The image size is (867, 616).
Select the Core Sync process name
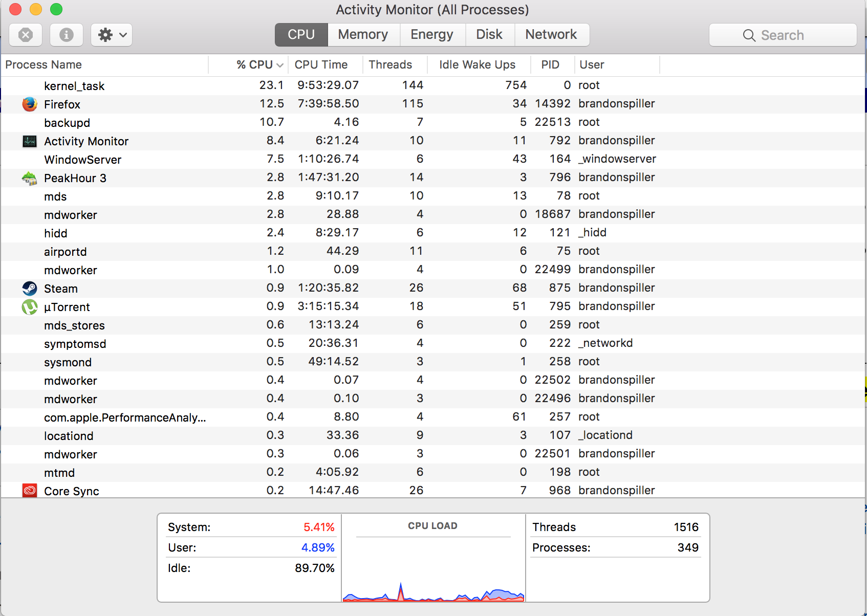[72, 491]
